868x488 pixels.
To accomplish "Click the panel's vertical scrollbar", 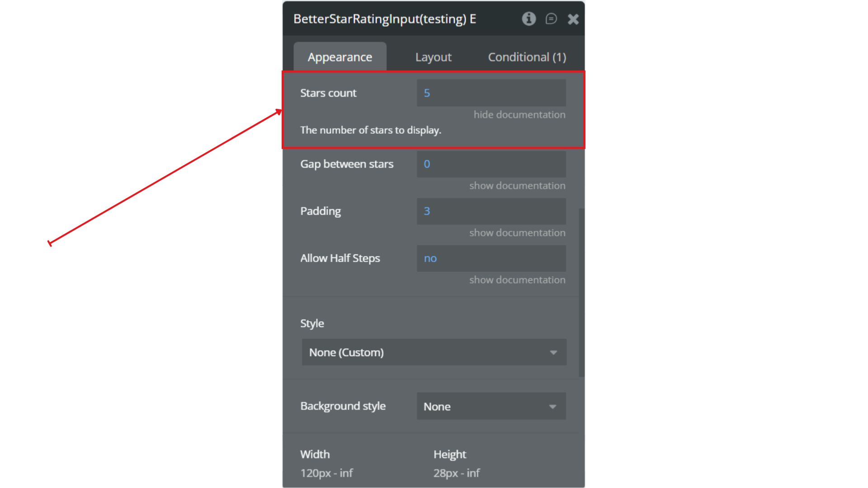I will pos(581,292).
